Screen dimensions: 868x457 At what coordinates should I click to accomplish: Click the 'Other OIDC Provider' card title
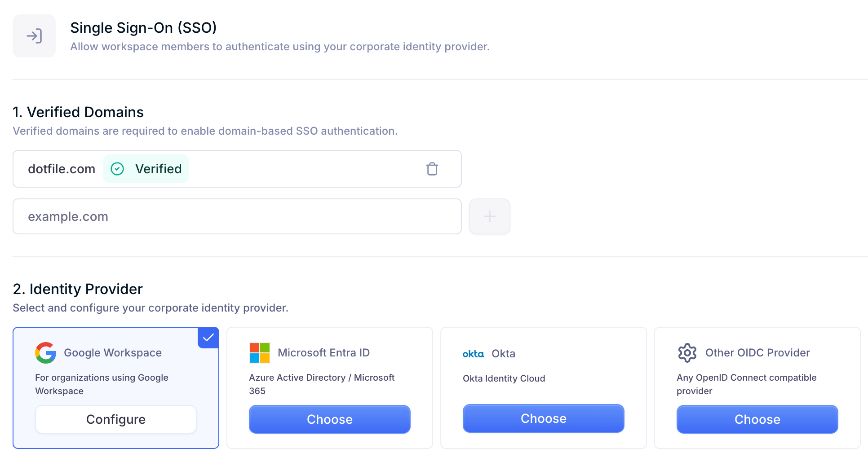coord(757,353)
